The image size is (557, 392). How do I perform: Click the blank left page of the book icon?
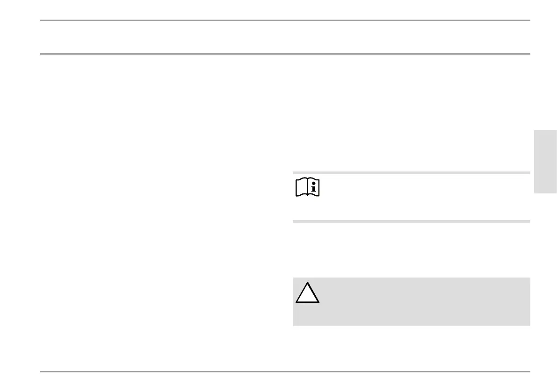pyautogui.click(x=302, y=187)
